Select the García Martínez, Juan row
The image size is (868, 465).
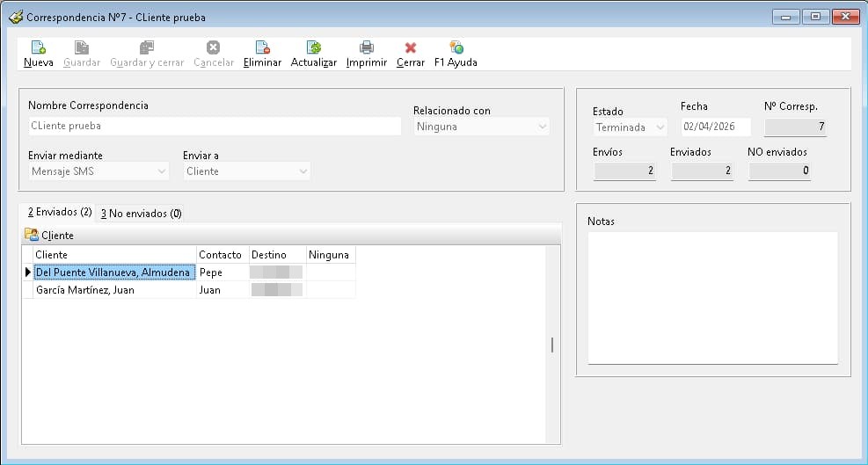pyautogui.click(x=85, y=290)
